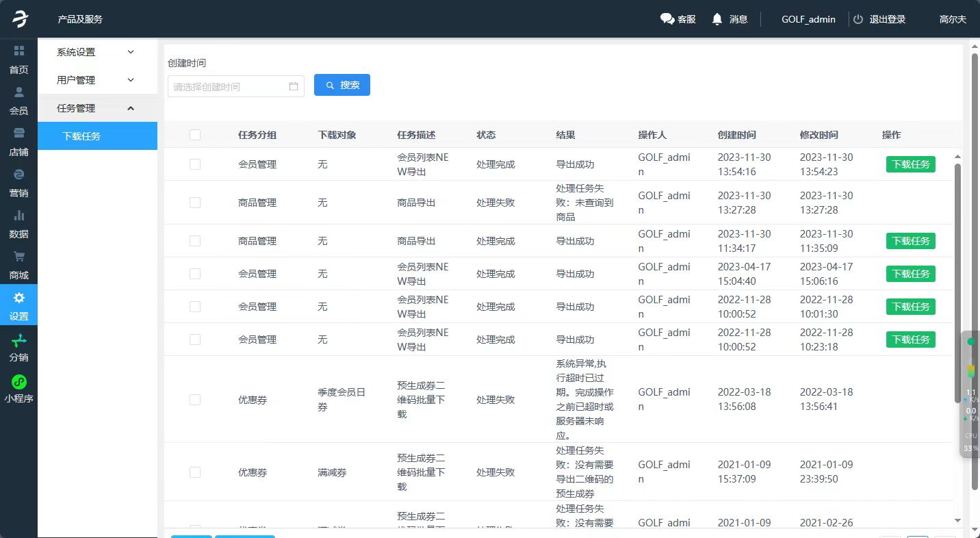Click 退出登录 power icon to log out

coord(858,19)
